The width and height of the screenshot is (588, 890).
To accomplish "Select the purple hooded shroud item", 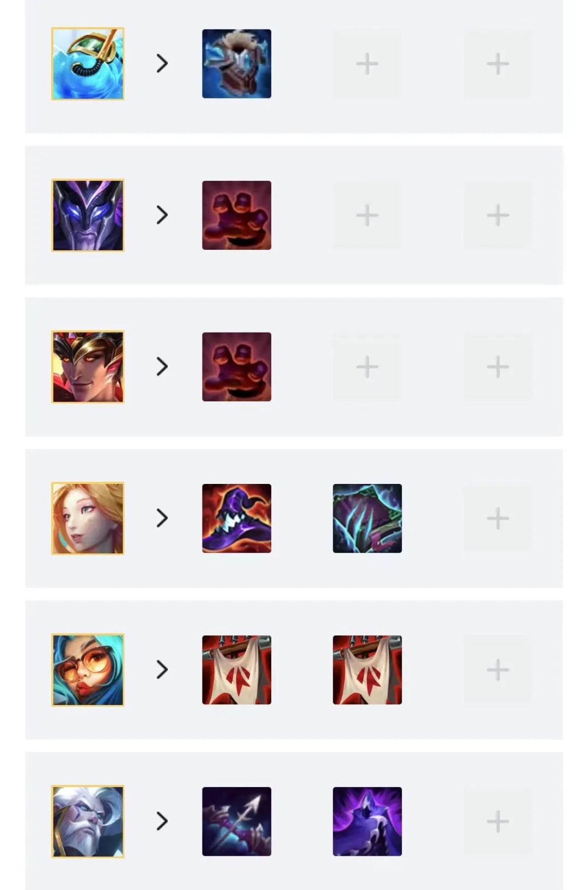I will pyautogui.click(x=367, y=821).
